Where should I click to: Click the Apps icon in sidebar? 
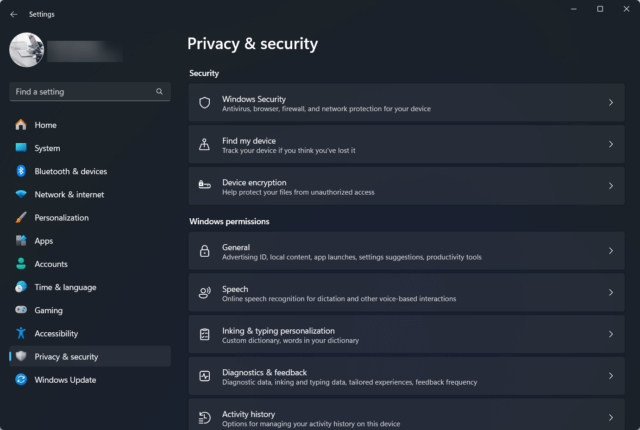21,241
